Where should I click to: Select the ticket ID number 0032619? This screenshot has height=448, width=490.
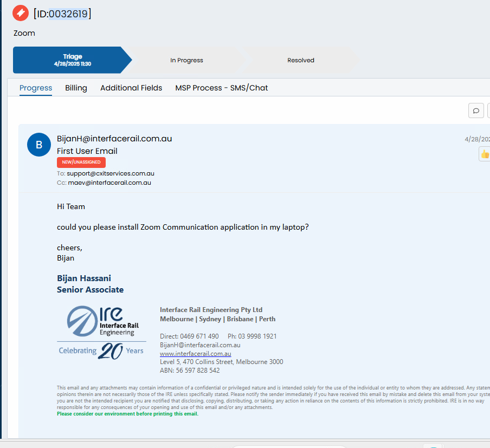click(x=68, y=14)
